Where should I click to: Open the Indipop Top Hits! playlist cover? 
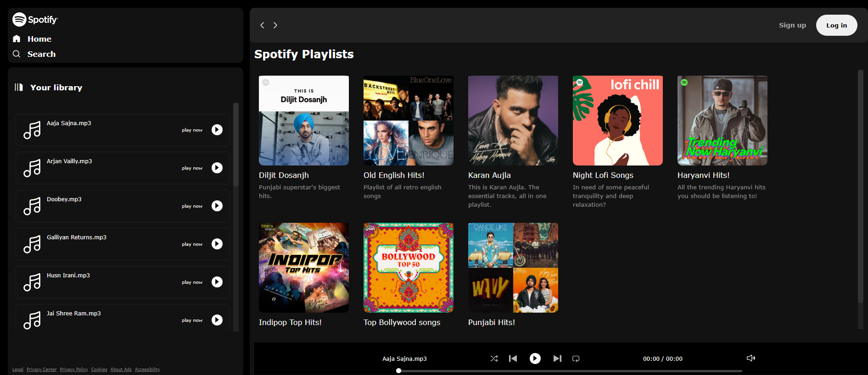(x=304, y=268)
